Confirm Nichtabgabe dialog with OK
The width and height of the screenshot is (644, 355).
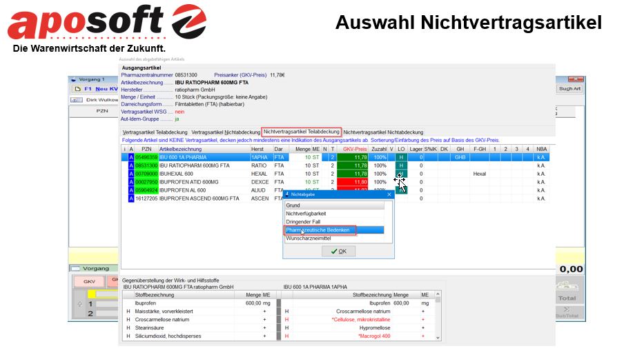338,252
